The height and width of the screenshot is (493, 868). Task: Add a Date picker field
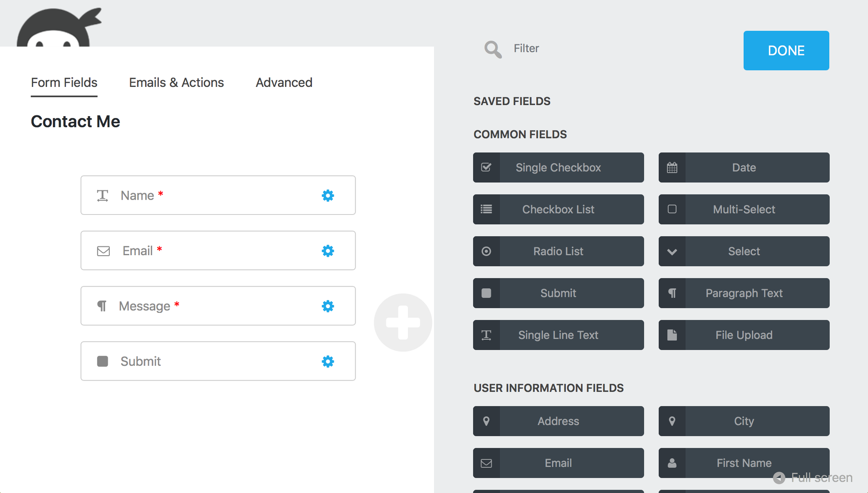[744, 167]
